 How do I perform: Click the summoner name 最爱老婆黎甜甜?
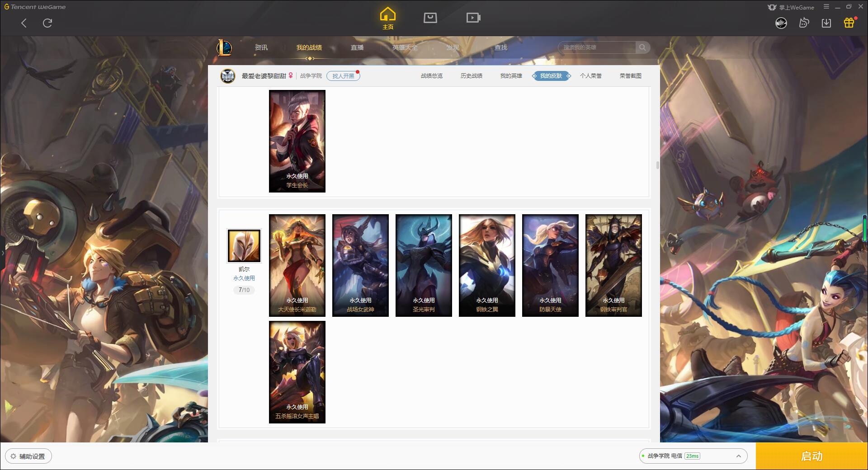click(x=264, y=76)
